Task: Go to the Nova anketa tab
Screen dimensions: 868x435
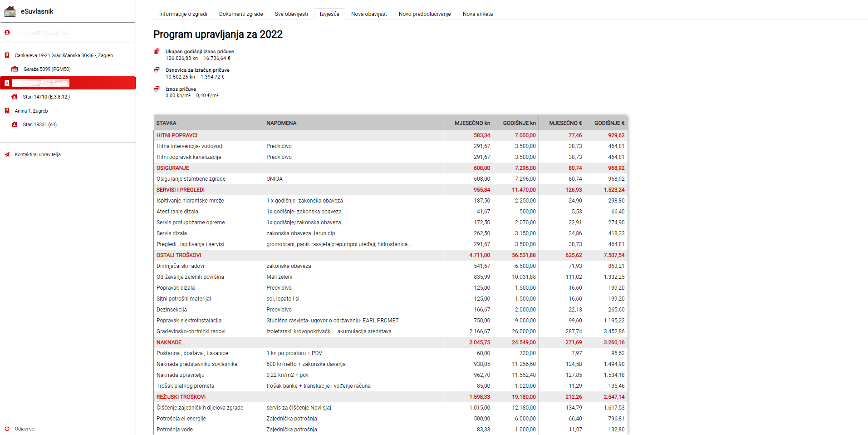Action: [x=477, y=14]
